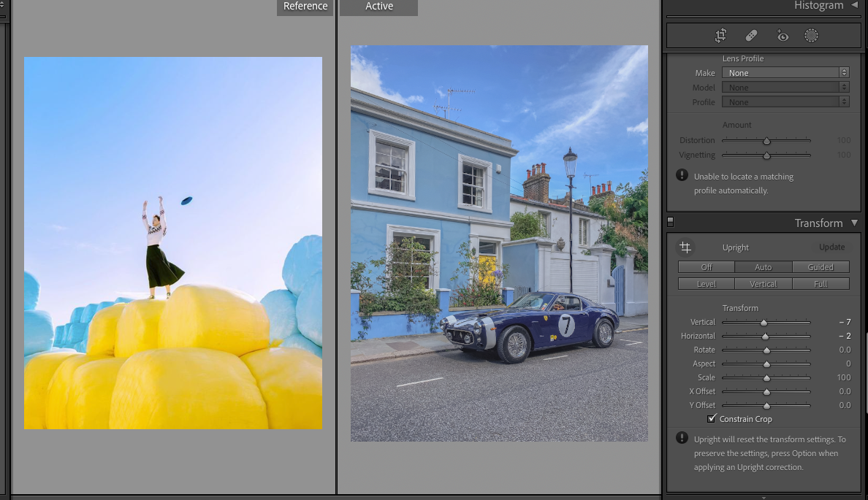
Task: Click the Guided upright button
Action: click(x=821, y=267)
